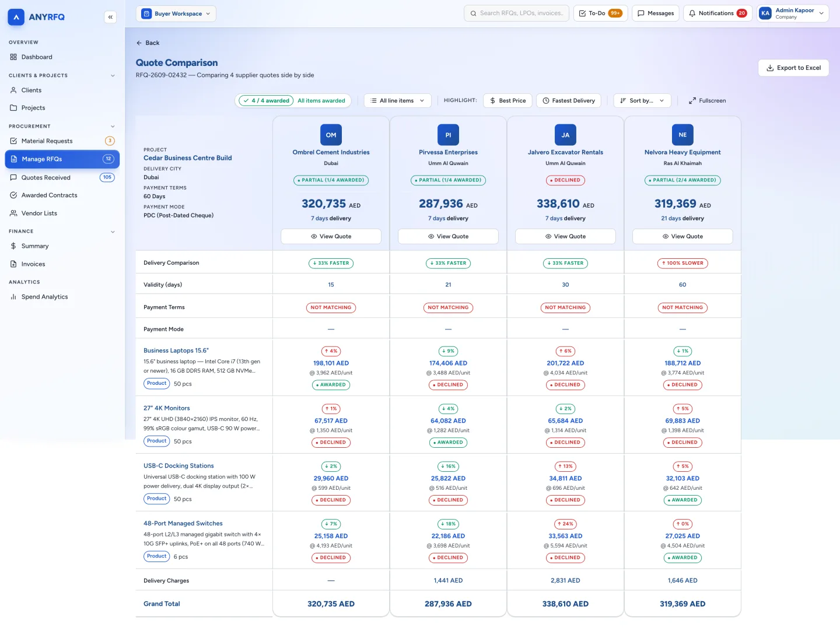Screen dimensions: 840x628
Task: Open the All line items filter dropdown
Action: point(398,101)
